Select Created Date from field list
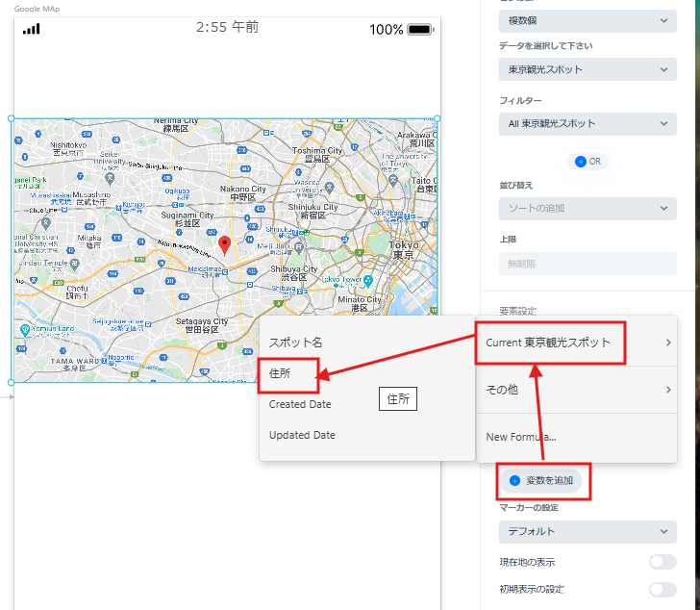The image size is (700, 610). 300,404
